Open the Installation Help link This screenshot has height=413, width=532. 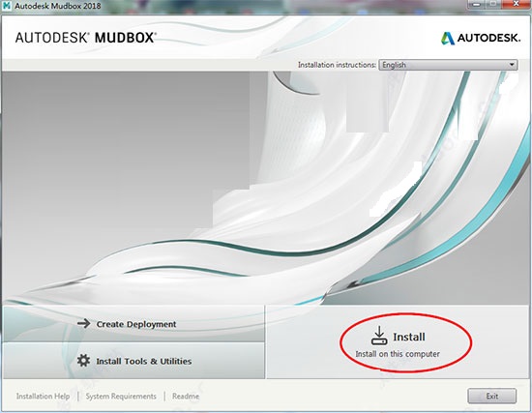[44, 396]
